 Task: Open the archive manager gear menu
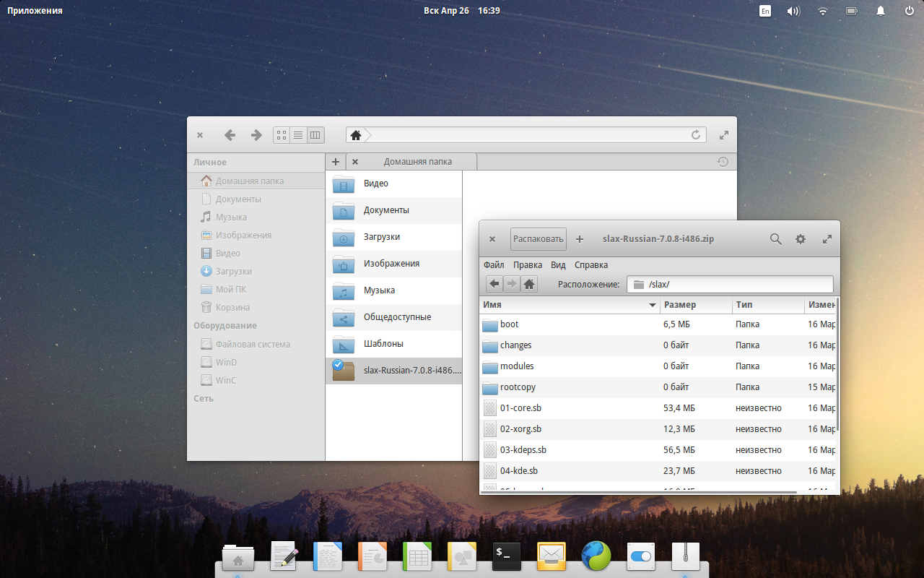pos(801,239)
